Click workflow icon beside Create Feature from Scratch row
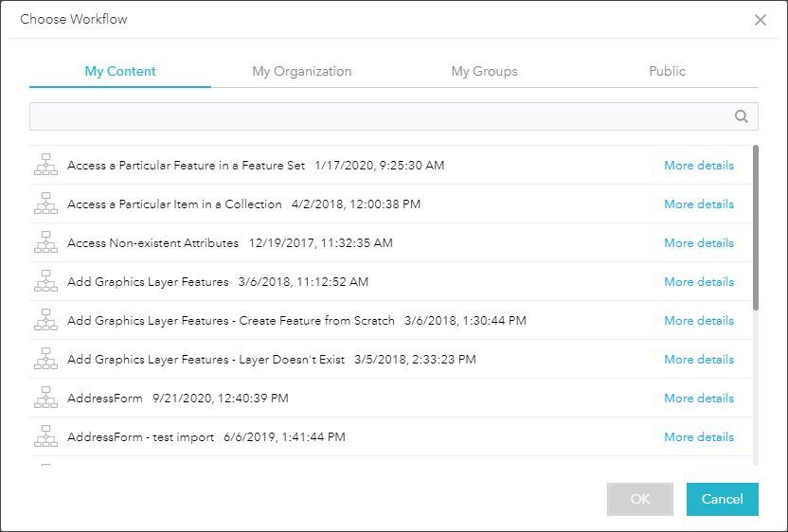788x532 pixels. (45, 320)
